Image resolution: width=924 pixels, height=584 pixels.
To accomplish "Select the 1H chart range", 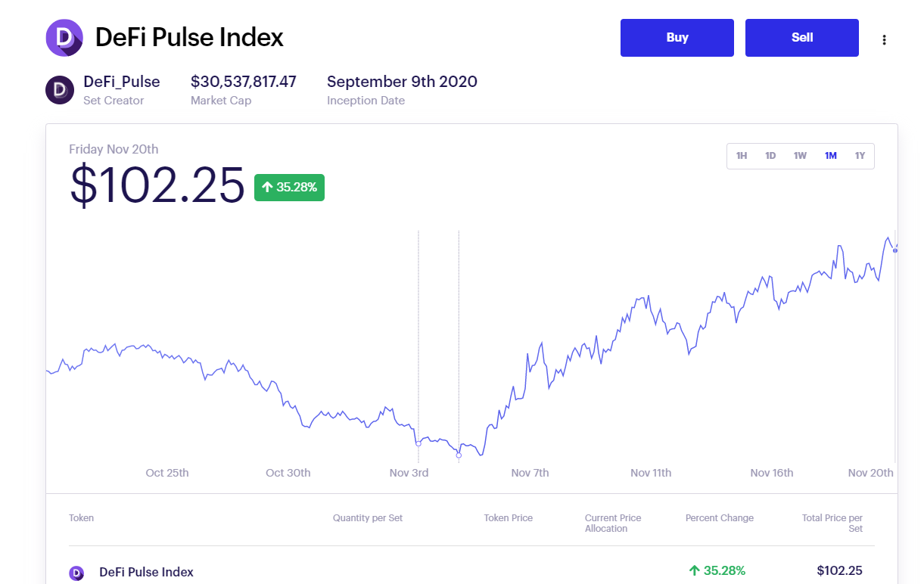I will coord(742,156).
